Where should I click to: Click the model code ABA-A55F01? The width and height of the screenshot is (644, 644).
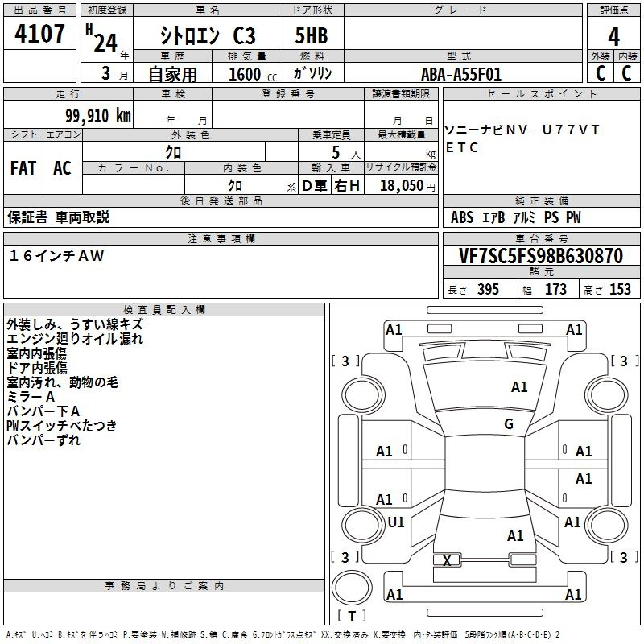click(x=461, y=74)
